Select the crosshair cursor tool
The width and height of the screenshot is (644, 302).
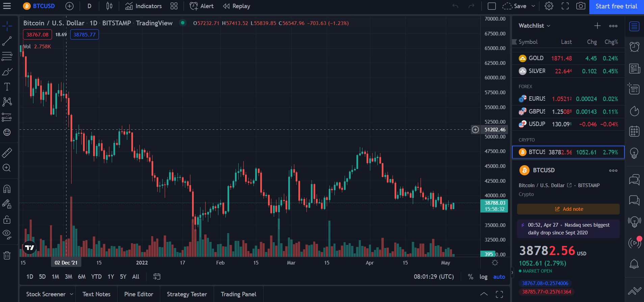pos(7,26)
